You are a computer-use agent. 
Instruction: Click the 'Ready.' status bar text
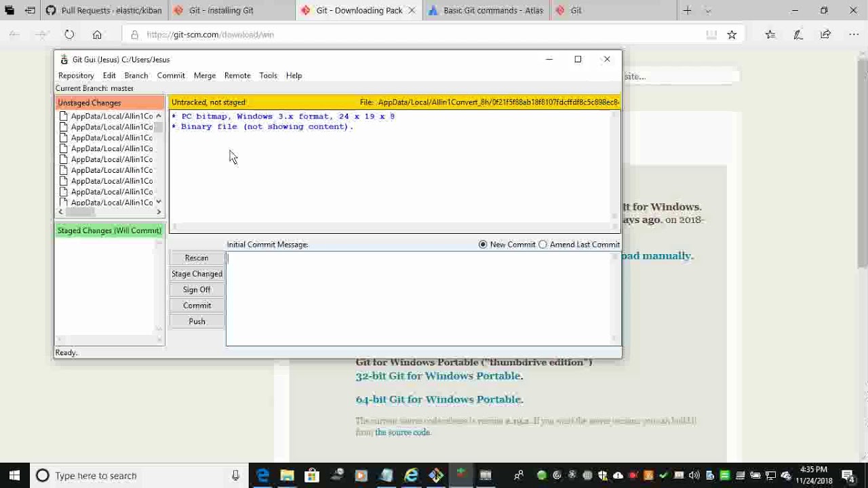pos(66,352)
